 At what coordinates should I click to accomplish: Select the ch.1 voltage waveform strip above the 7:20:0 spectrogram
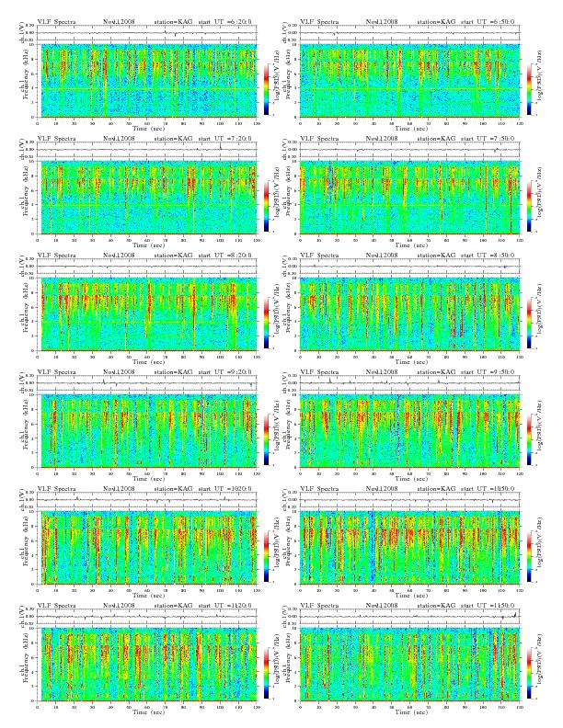click(147, 150)
